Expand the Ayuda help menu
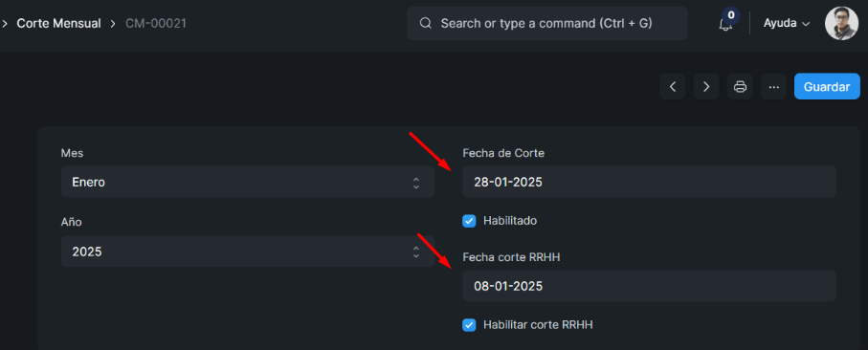 click(787, 23)
